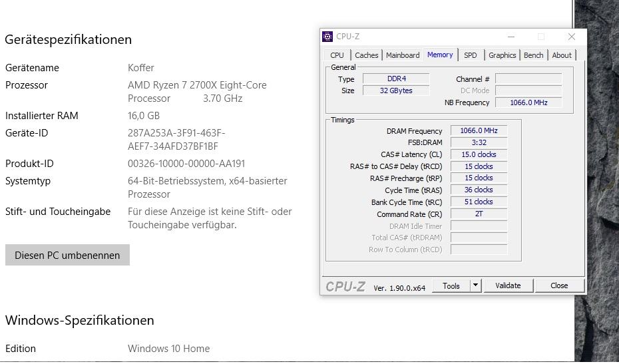Click the Timings group label
The width and height of the screenshot is (619, 364).
(342, 120)
